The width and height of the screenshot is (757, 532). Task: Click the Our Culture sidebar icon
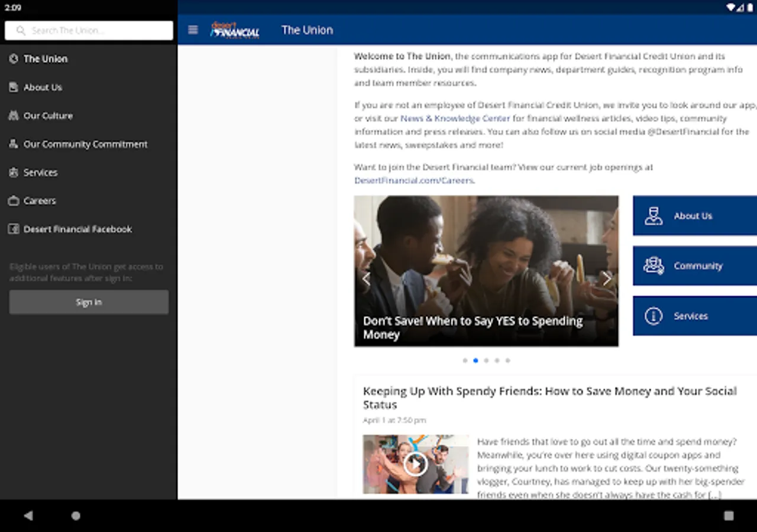click(14, 115)
